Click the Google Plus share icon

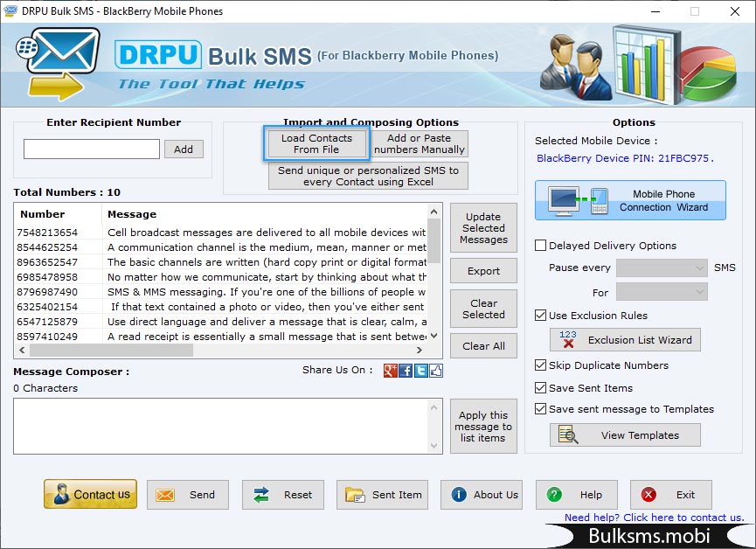[x=390, y=371]
